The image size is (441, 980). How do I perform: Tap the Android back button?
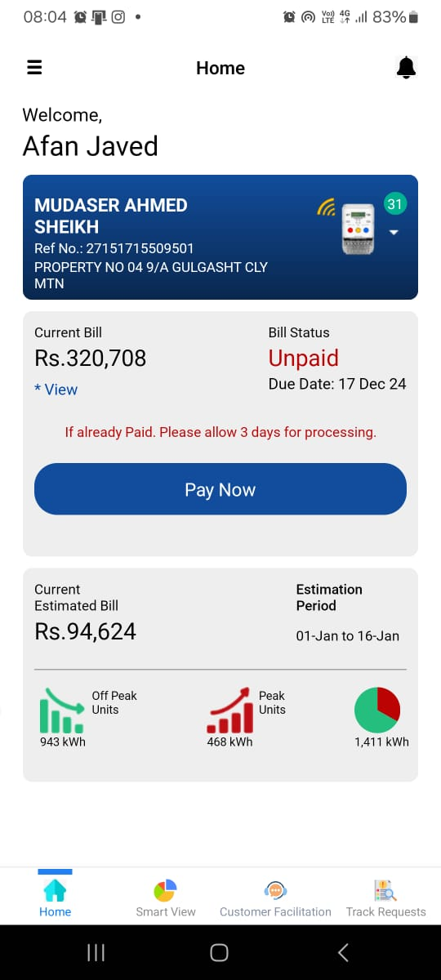tap(343, 952)
